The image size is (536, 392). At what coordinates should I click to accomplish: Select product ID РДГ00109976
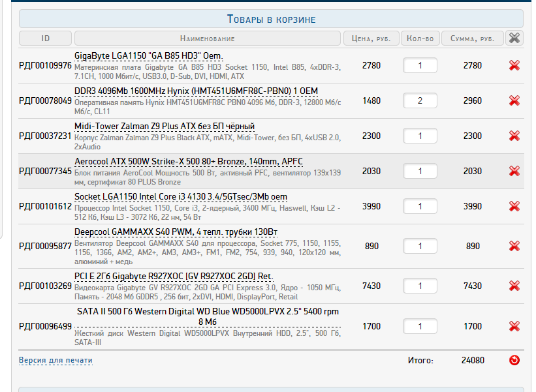[45, 65]
